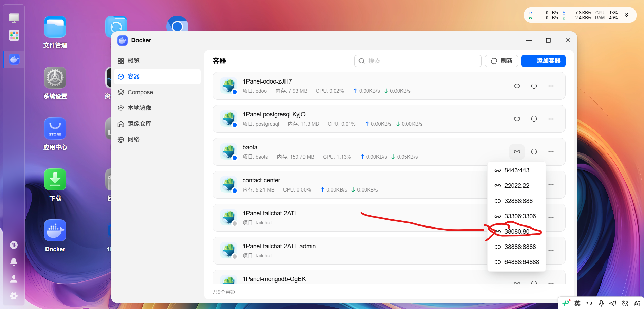Click the 共9个容器 count text
Screen dimensions: 644x309
pyautogui.click(x=224, y=292)
